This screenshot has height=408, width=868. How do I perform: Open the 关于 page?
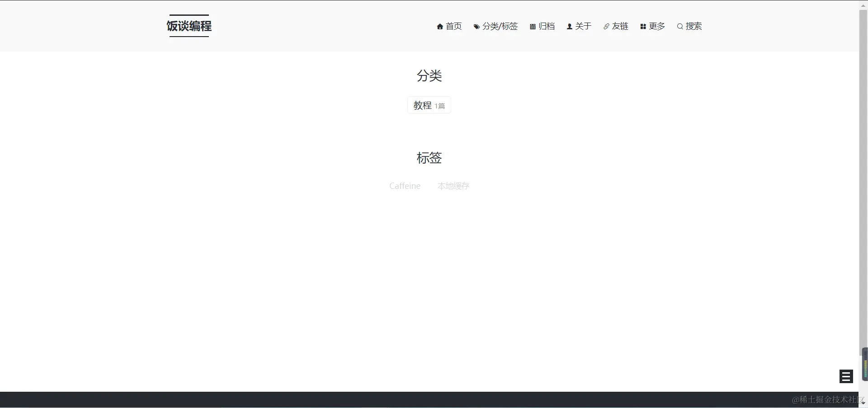click(584, 26)
